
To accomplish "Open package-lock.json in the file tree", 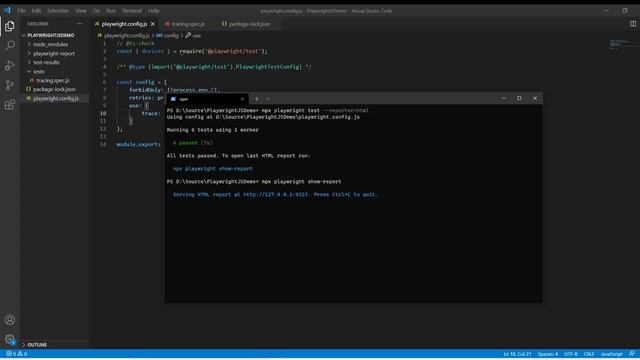I will [x=55, y=89].
